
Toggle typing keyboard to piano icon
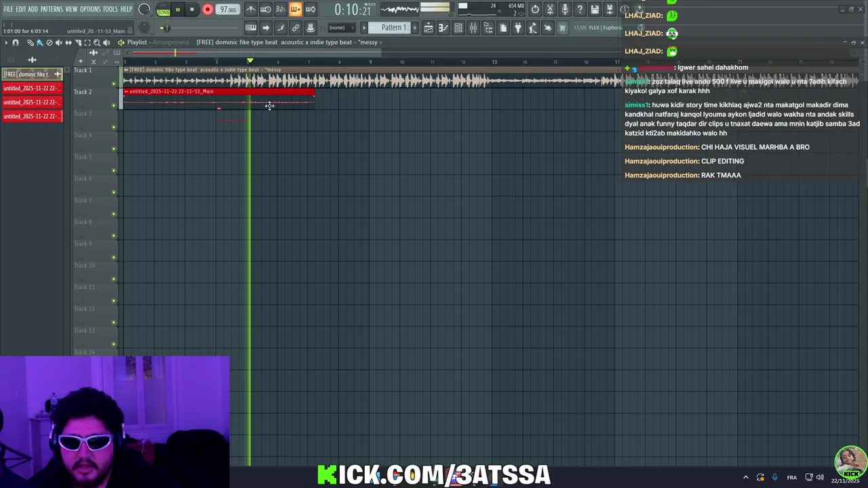coord(251,28)
